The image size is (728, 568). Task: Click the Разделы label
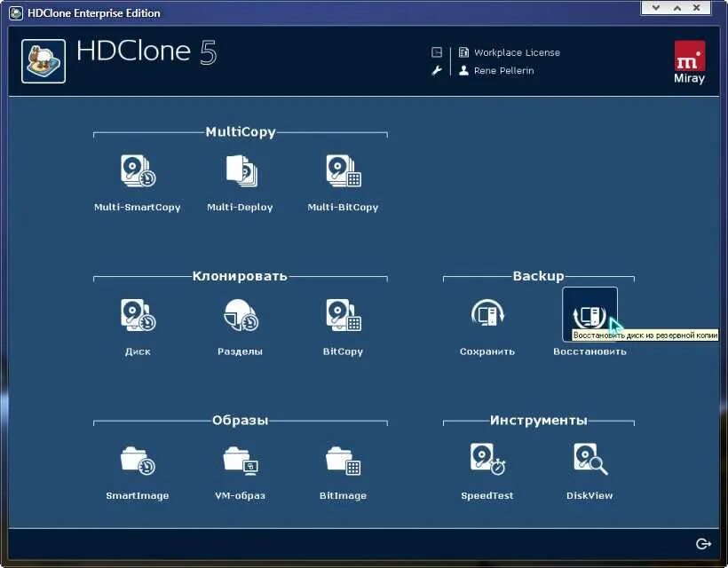[240, 351]
